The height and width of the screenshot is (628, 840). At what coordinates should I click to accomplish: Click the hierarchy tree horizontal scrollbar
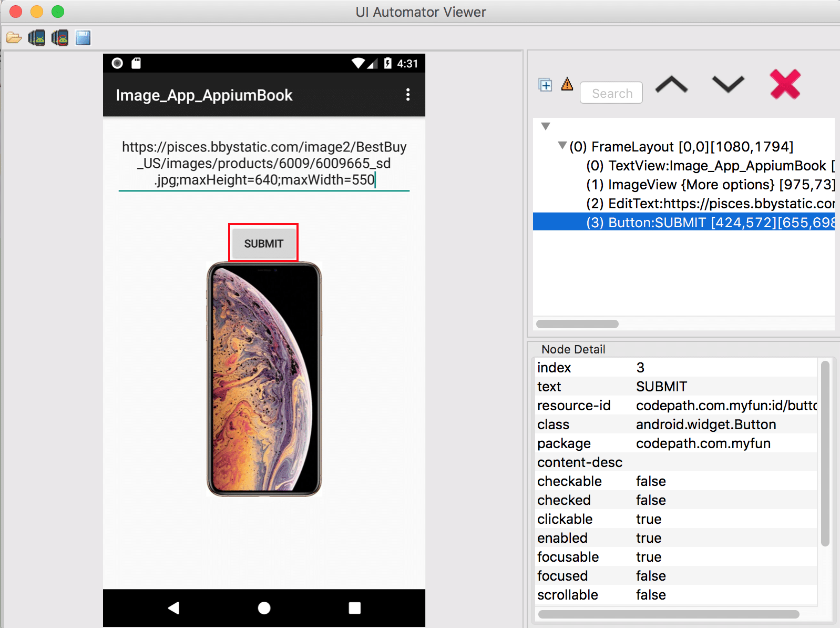(x=577, y=324)
